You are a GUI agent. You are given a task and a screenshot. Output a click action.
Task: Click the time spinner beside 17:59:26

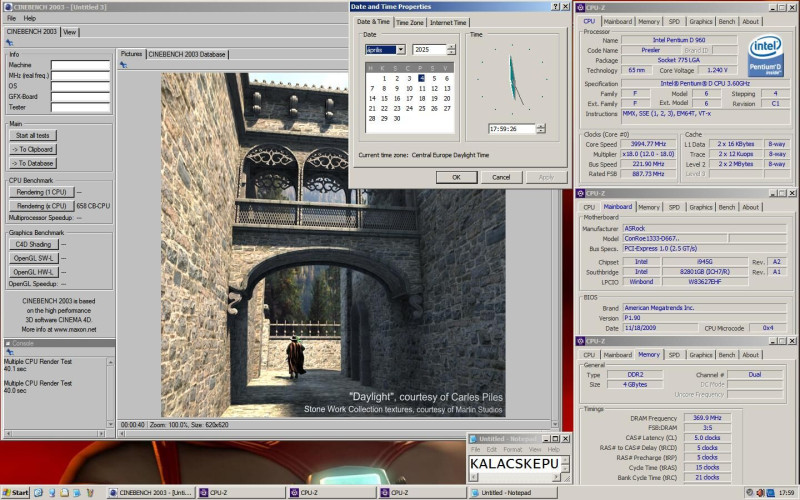pyautogui.click(x=541, y=129)
